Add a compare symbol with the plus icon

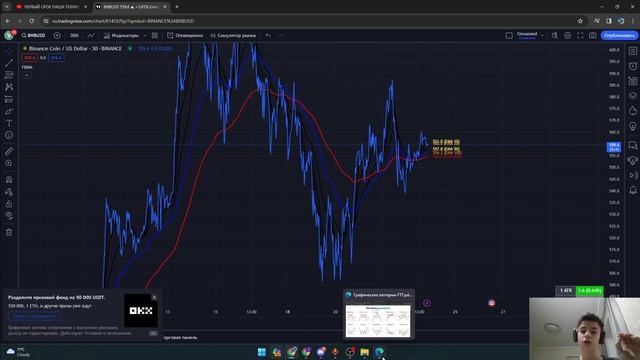point(57,36)
